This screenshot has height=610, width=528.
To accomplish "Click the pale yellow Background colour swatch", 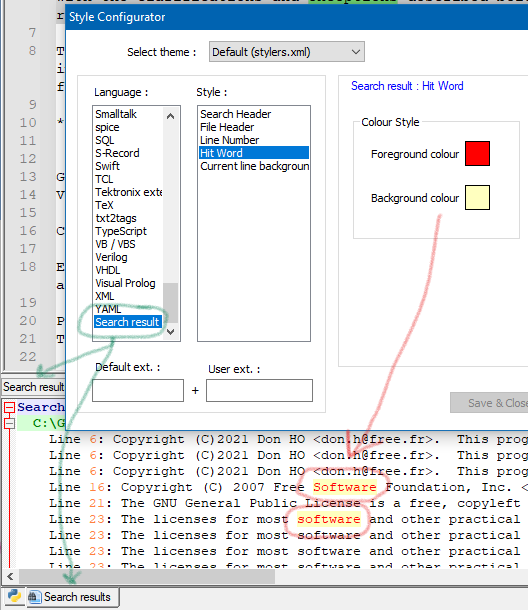I will coord(477,198).
